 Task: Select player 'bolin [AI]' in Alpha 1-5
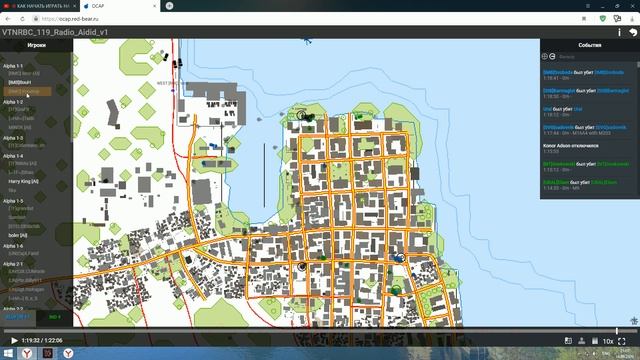[x=18, y=235]
